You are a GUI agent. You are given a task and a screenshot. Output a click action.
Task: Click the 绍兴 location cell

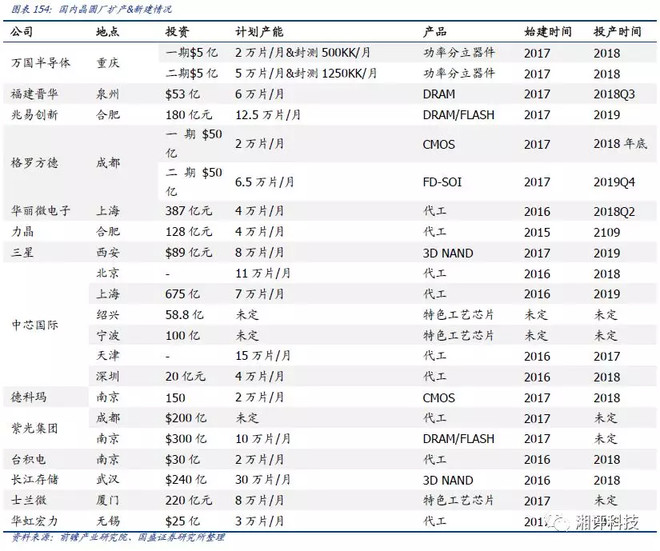coord(107,314)
